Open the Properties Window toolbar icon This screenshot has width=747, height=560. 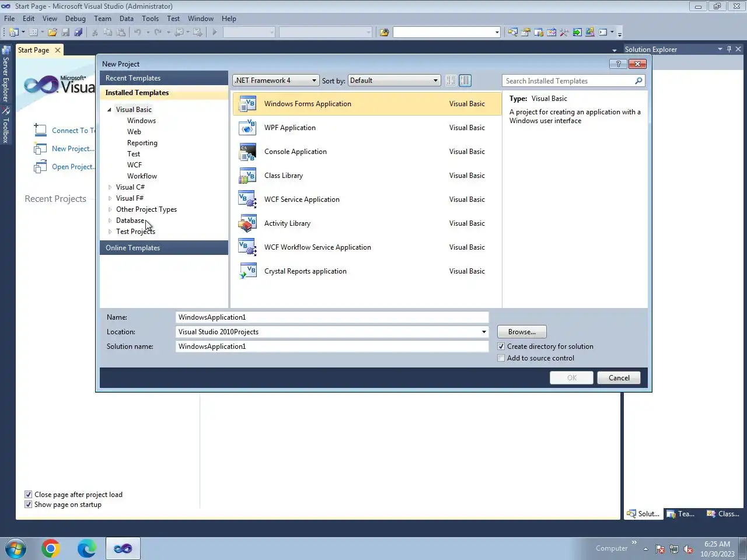click(526, 32)
